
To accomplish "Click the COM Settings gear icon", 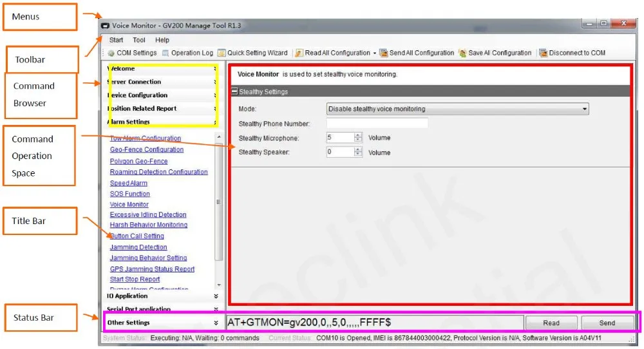I will click(x=111, y=53).
